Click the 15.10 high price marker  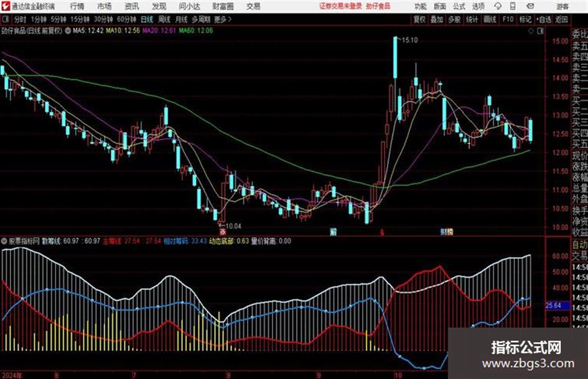(x=409, y=40)
